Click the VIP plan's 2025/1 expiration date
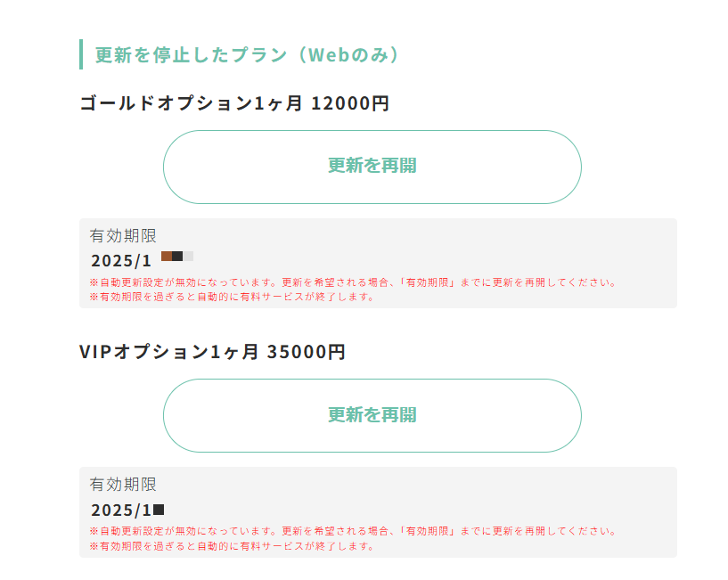 121,511
